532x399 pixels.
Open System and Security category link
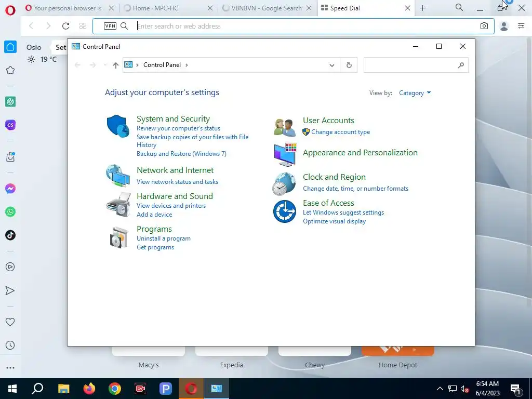(x=173, y=119)
